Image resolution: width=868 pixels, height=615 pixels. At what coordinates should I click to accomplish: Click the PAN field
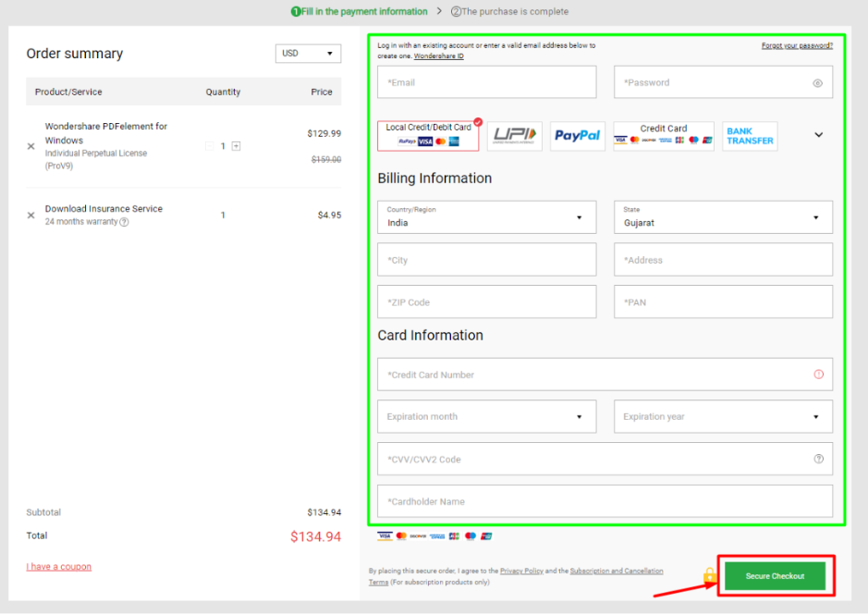point(723,302)
